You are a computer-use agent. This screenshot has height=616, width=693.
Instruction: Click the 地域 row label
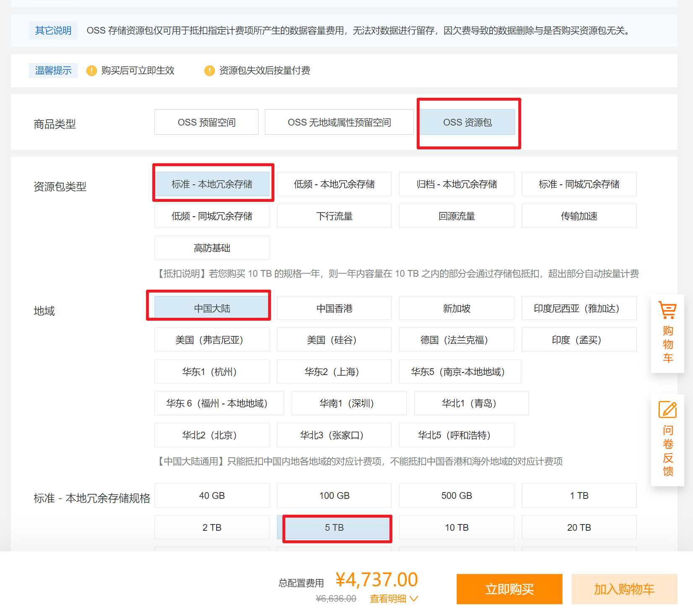click(x=44, y=311)
